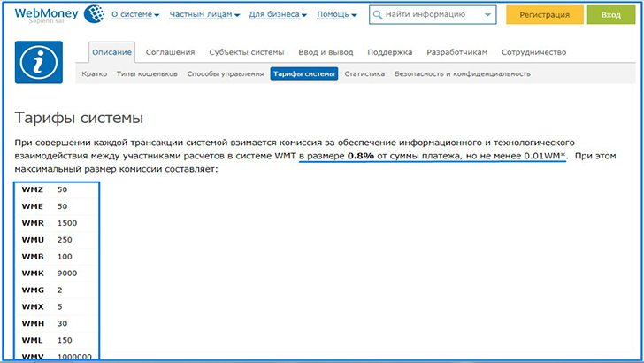
Task: Click the 'Найти информацию' search field
Action: [x=433, y=15]
